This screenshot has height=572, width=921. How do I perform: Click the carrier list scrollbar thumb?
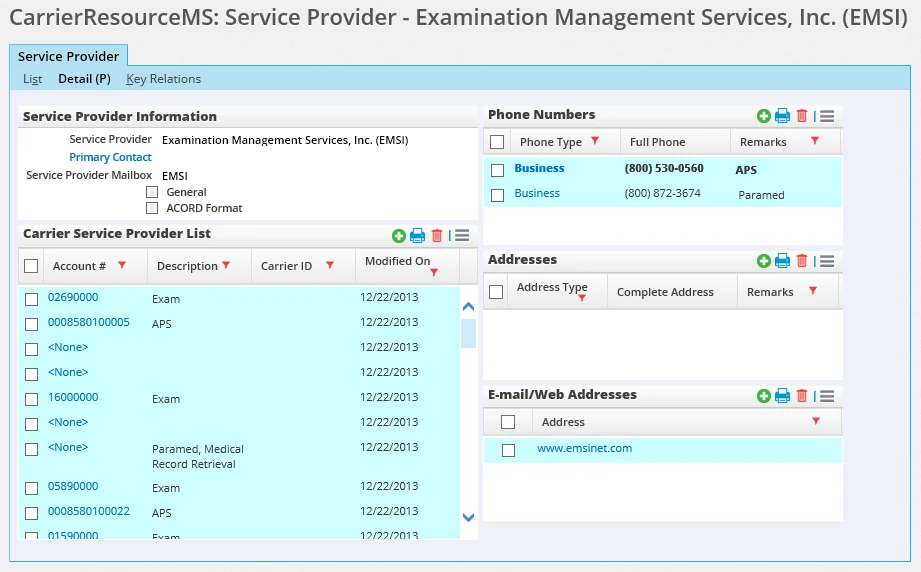click(468, 334)
